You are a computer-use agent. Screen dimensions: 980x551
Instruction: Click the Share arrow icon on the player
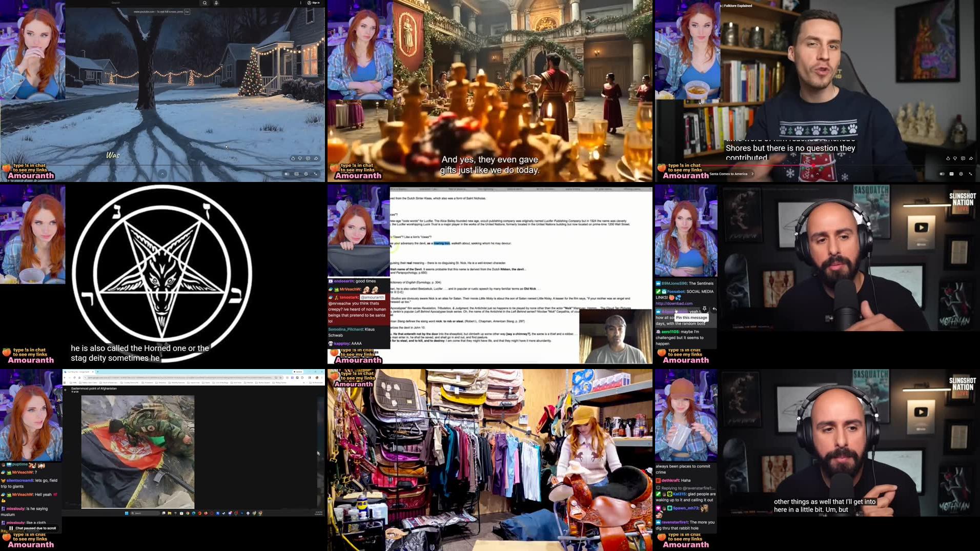tap(315, 158)
